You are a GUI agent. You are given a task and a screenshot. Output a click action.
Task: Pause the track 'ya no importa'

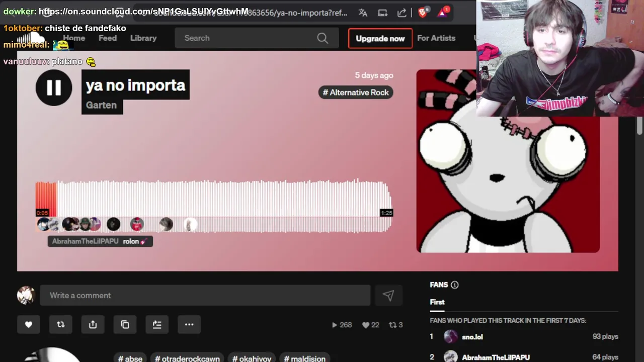point(54,87)
